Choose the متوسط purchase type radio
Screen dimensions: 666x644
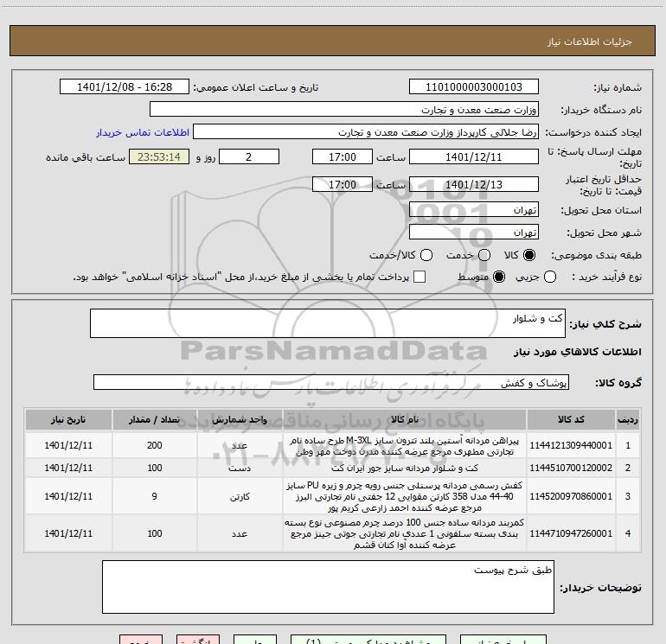[x=499, y=277]
